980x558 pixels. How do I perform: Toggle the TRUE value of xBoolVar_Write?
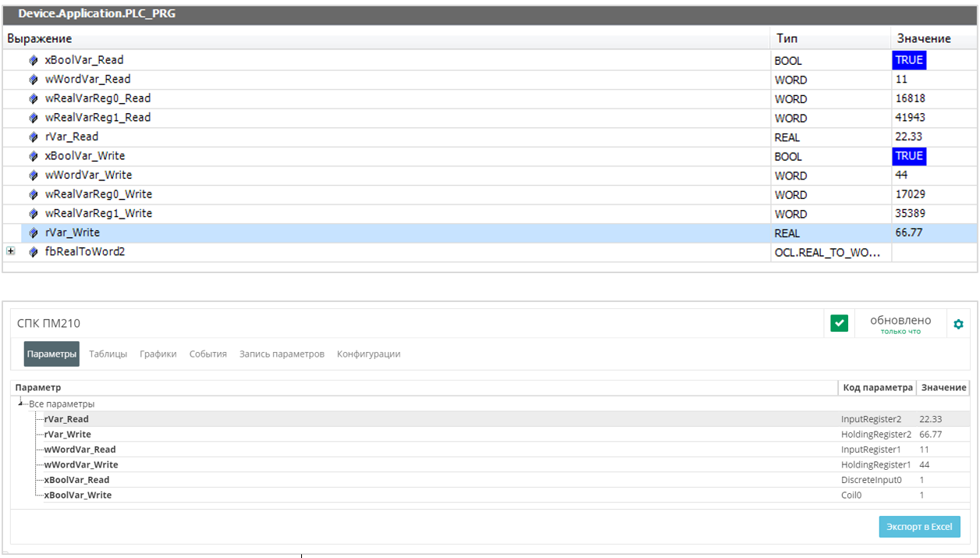(x=909, y=156)
